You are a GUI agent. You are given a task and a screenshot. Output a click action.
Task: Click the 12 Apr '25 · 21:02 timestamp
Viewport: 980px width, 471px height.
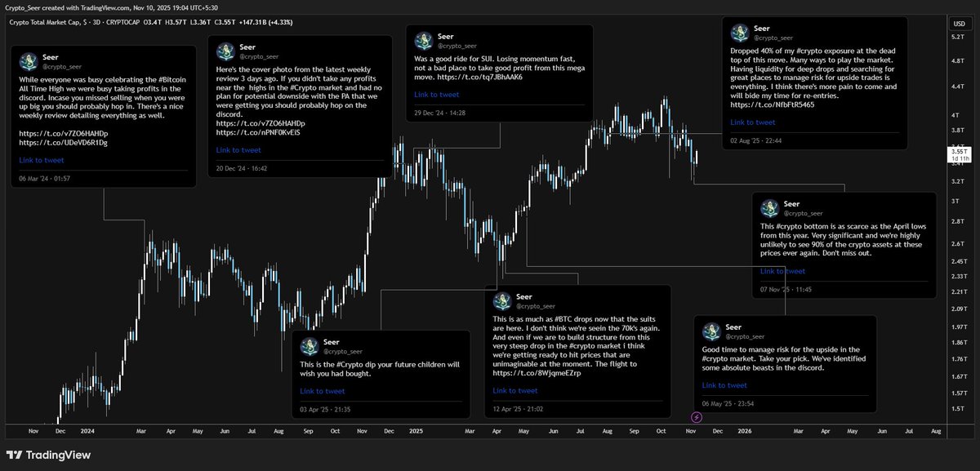[x=518, y=408]
